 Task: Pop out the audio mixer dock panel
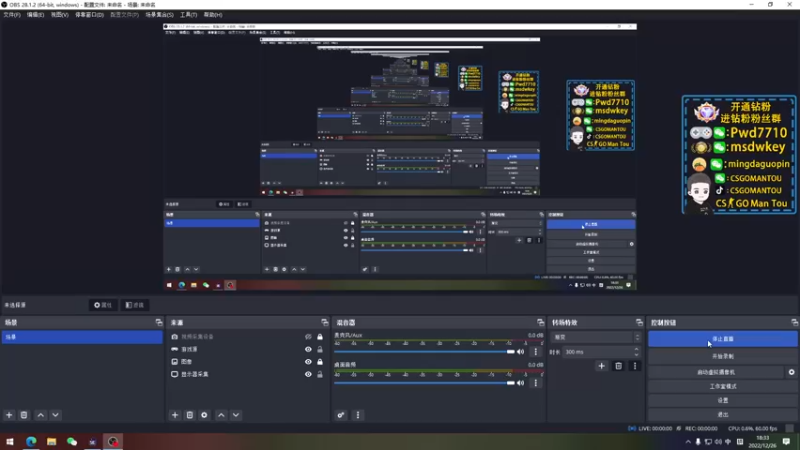tap(540, 322)
